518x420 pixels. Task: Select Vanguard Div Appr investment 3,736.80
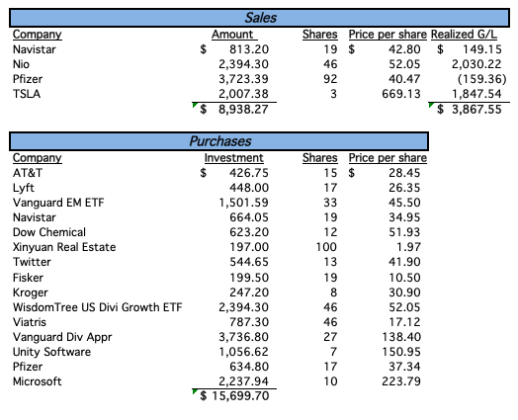click(243, 337)
